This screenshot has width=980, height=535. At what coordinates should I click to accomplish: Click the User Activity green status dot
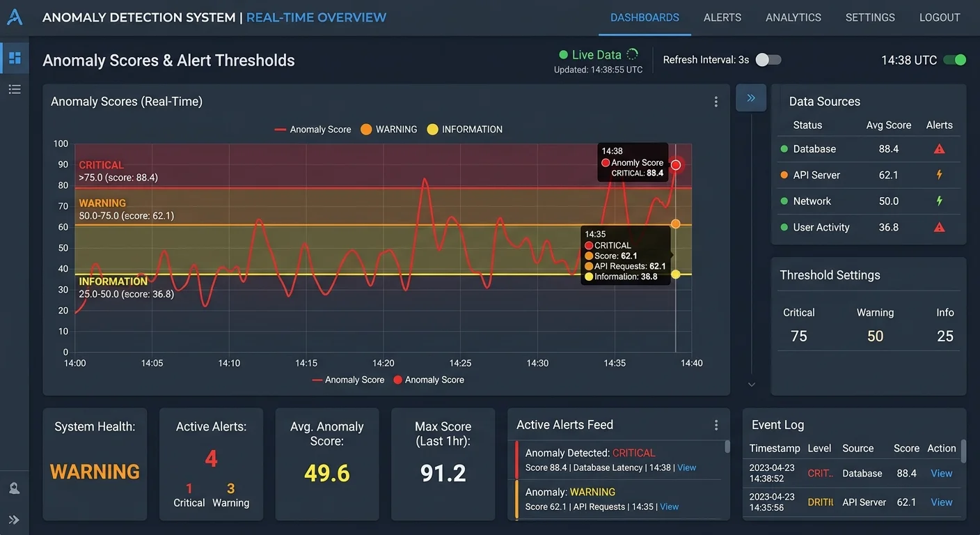[x=784, y=227]
